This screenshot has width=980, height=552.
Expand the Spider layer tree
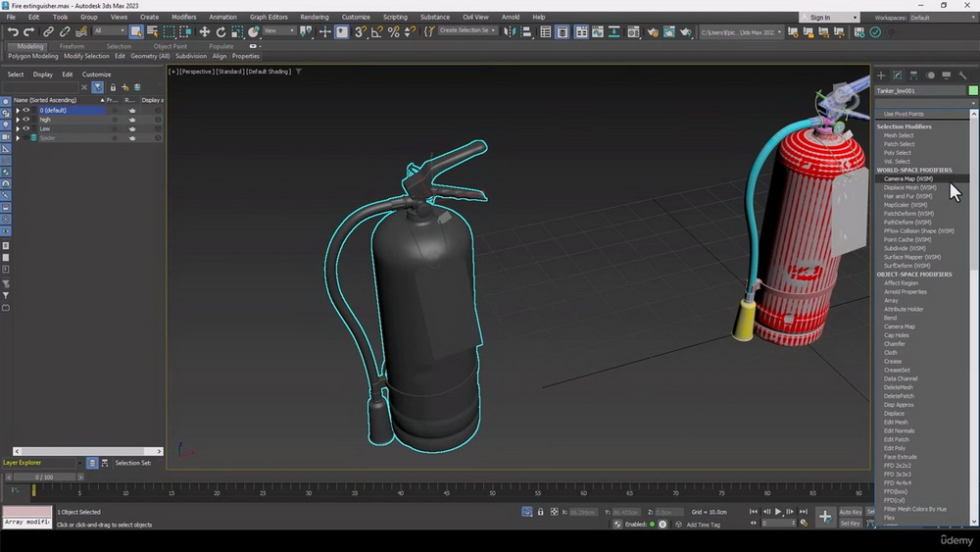pos(18,137)
